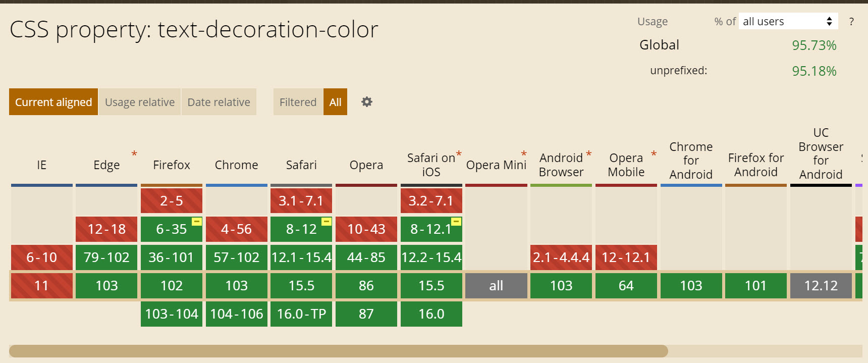
Task: Select the UC Browser 12.12 cell
Action: [821, 286]
